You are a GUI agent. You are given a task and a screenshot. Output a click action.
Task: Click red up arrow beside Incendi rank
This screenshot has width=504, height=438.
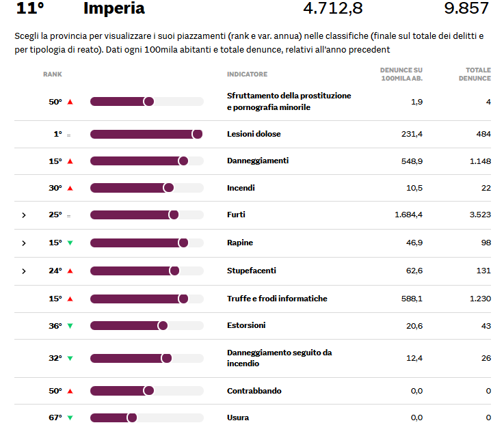click(x=70, y=188)
